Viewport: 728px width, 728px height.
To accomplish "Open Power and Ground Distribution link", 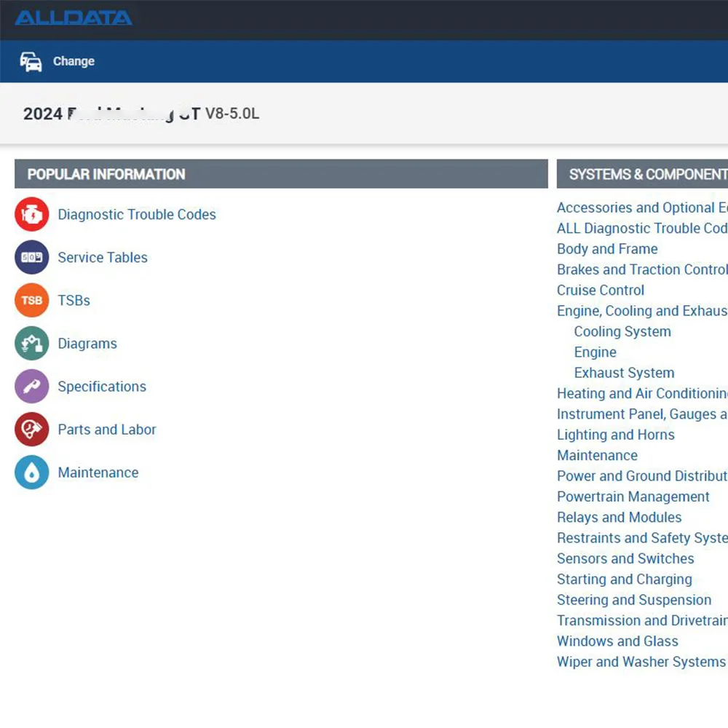I will (642, 476).
